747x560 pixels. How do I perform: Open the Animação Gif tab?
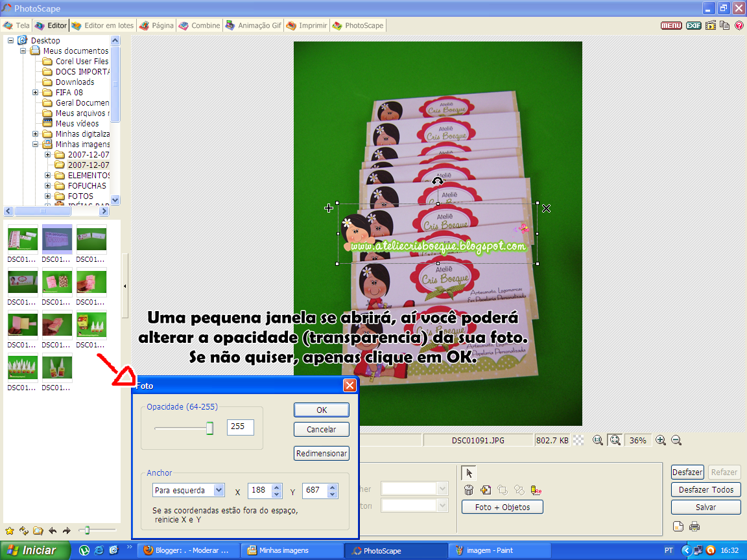tap(254, 26)
